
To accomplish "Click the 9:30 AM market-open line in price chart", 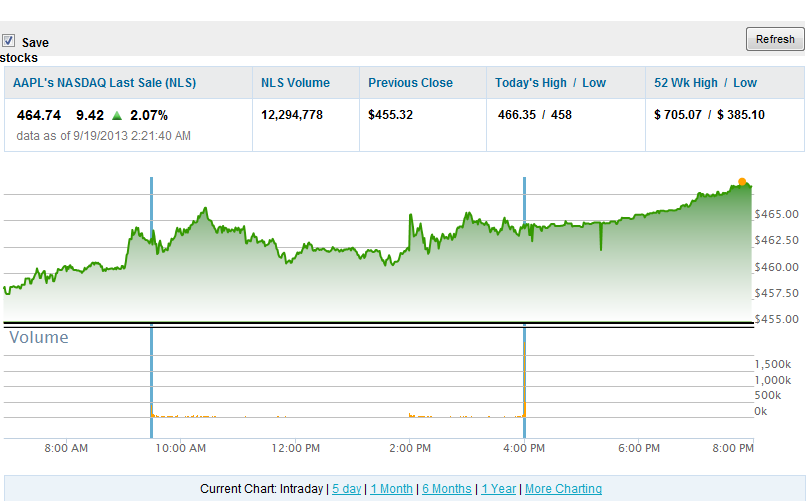I will [152, 250].
